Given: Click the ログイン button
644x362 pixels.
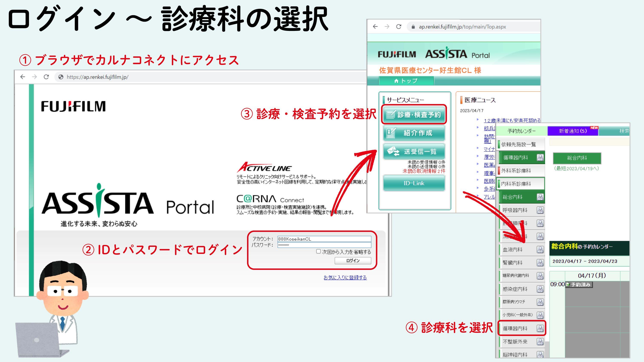Looking at the screenshot, I should coord(353,261).
